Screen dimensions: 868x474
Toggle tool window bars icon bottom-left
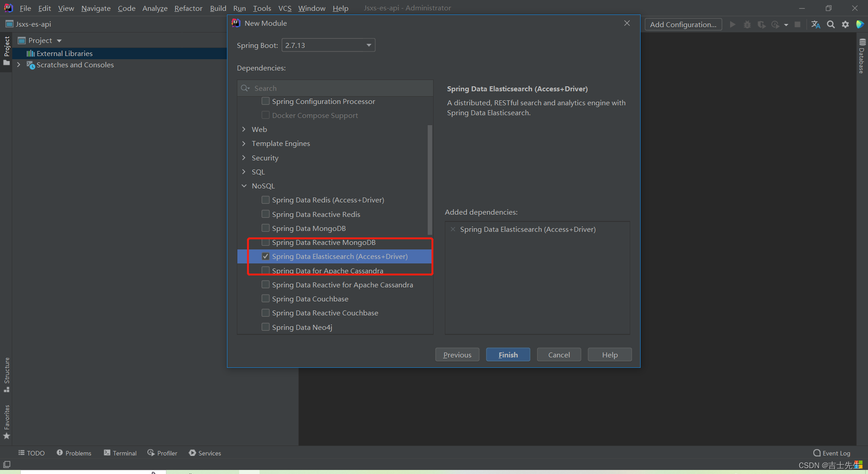pyautogui.click(x=7, y=464)
